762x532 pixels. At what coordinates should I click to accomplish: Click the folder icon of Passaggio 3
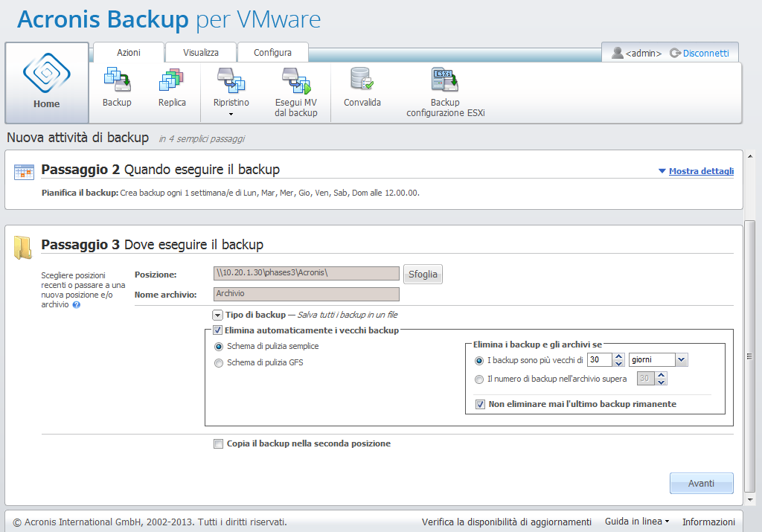(x=23, y=247)
